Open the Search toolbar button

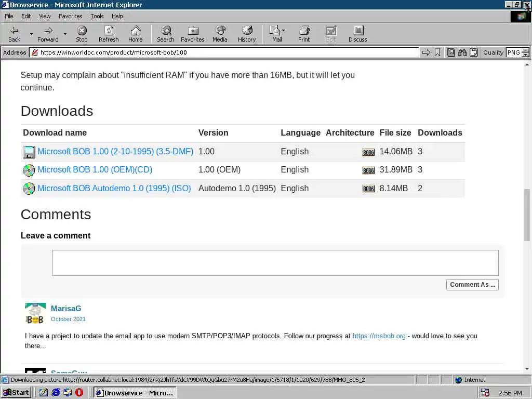tap(166, 34)
